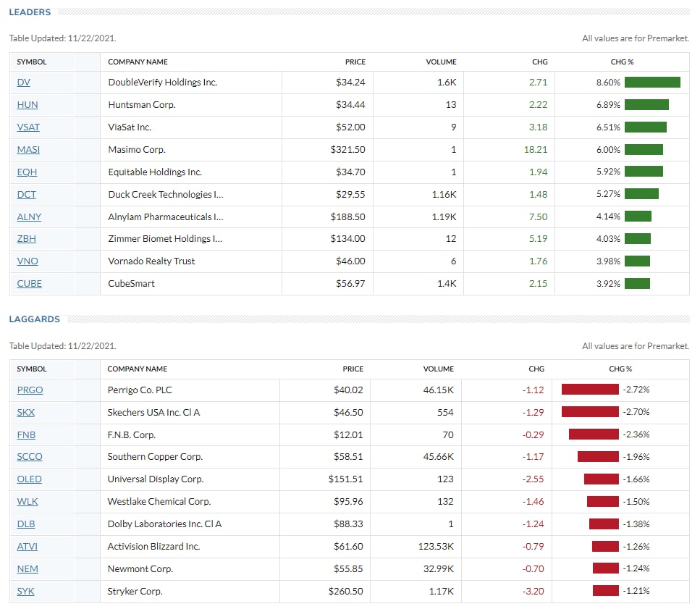Click the VSAT symbol link

tap(28, 127)
